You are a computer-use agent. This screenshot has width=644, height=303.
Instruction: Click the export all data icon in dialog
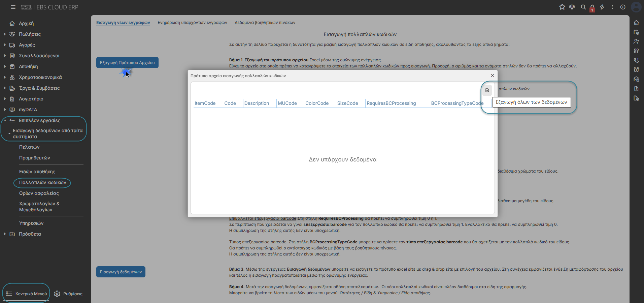[x=487, y=90]
